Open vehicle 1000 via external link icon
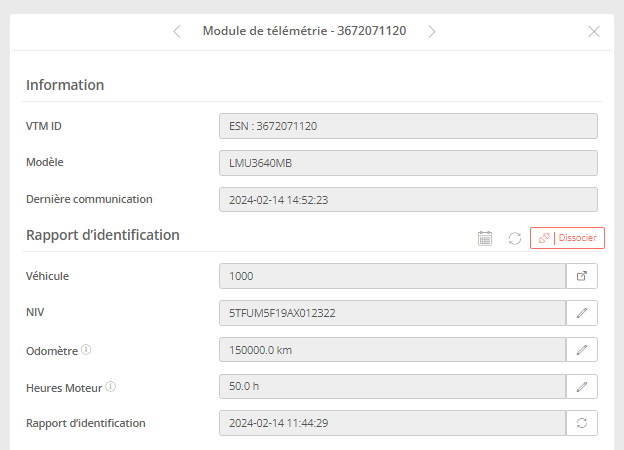 pos(582,276)
